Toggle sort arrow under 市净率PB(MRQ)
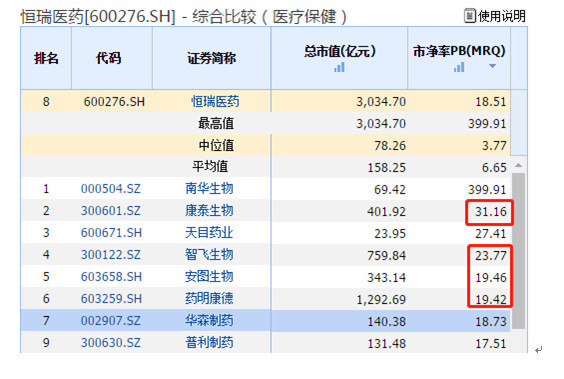This screenshot has height=379, width=564. [492, 66]
